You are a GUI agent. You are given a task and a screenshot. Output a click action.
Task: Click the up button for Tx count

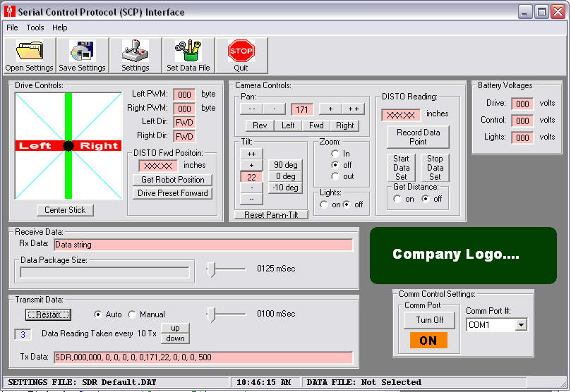tap(175, 328)
